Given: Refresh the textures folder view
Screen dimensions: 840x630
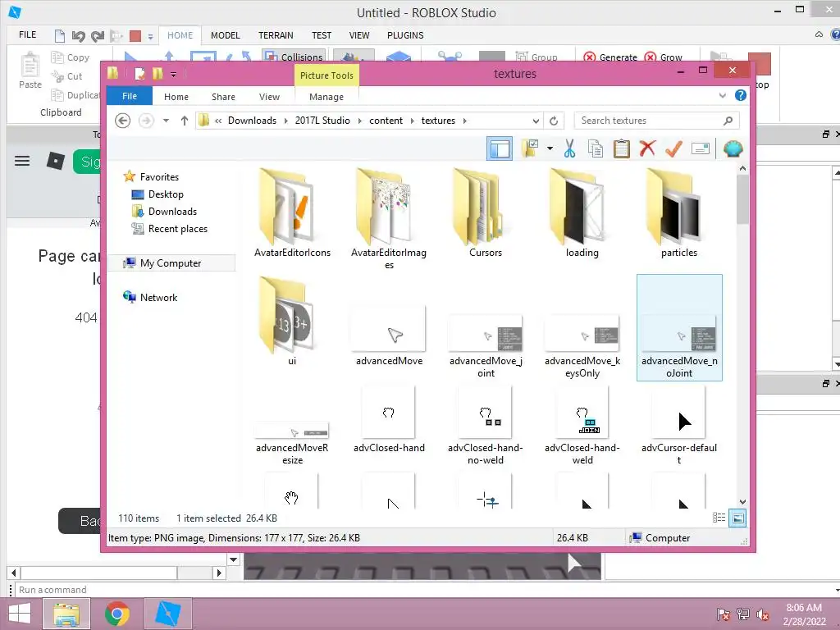Looking at the screenshot, I should [554, 121].
